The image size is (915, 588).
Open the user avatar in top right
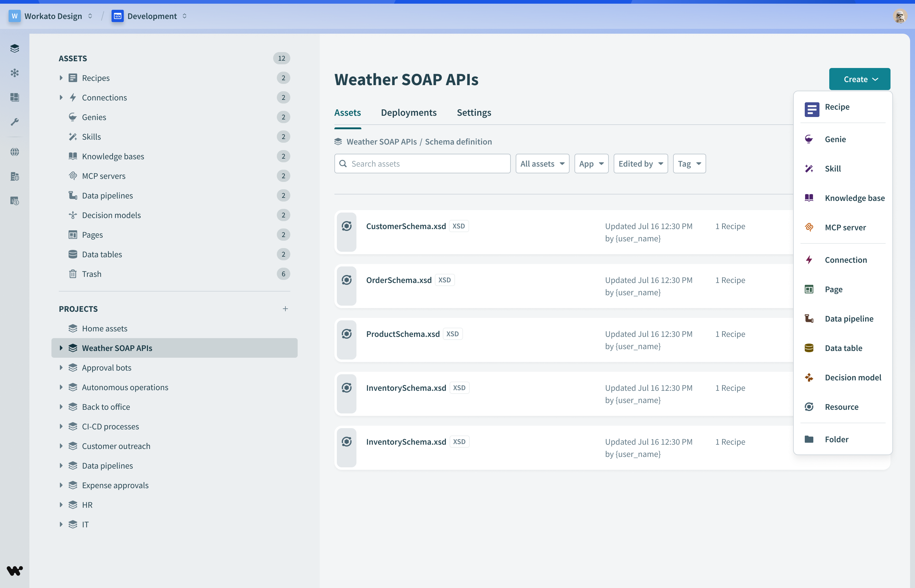tap(899, 16)
